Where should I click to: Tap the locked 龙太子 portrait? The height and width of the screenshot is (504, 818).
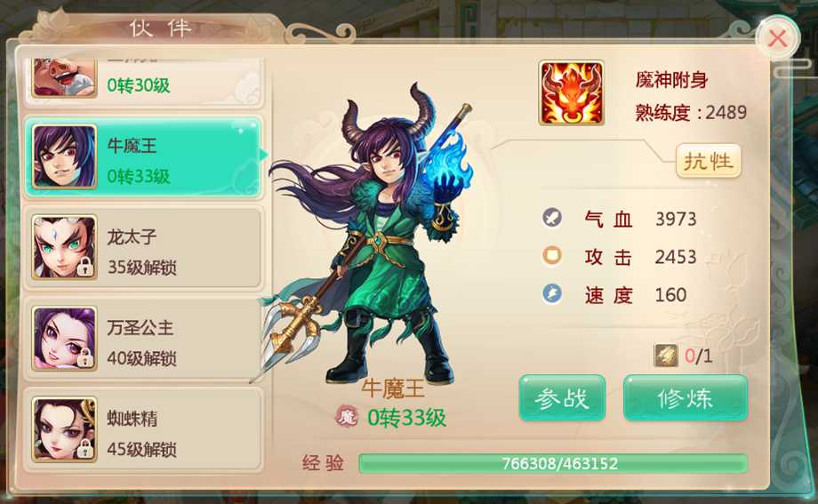pos(64,247)
